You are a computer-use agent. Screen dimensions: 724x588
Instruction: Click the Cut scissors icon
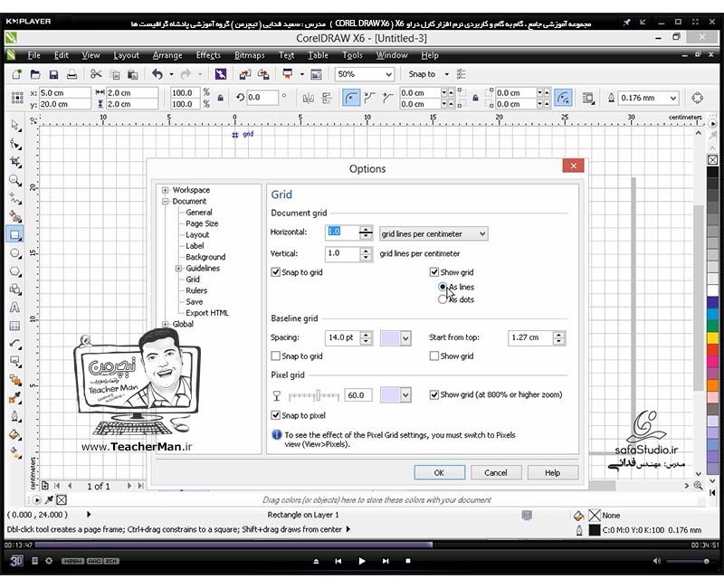tap(96, 74)
